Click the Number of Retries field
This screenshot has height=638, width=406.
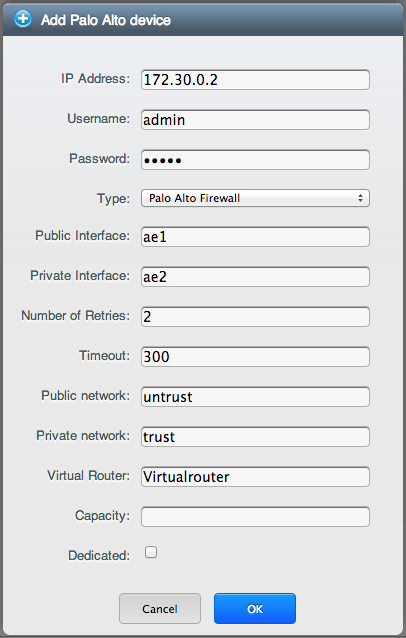[255, 317]
